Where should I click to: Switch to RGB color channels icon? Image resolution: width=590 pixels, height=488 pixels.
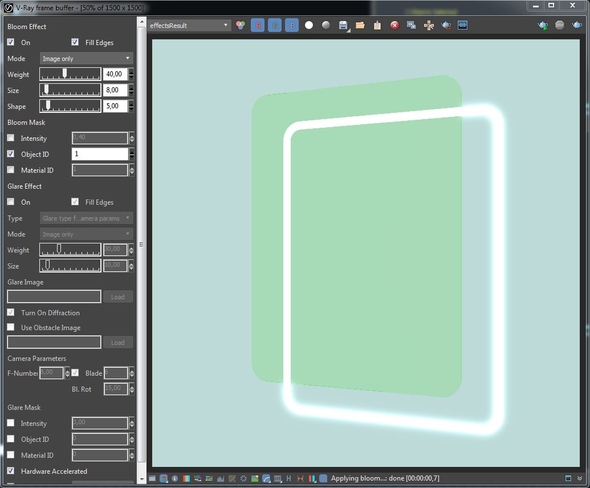pyautogui.click(x=240, y=25)
